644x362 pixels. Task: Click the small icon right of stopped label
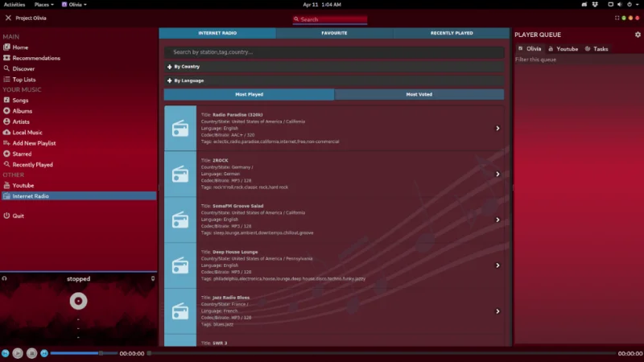coord(153,278)
